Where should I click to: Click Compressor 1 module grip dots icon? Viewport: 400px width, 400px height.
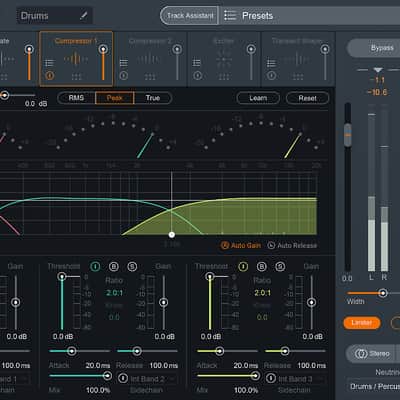tap(76, 77)
